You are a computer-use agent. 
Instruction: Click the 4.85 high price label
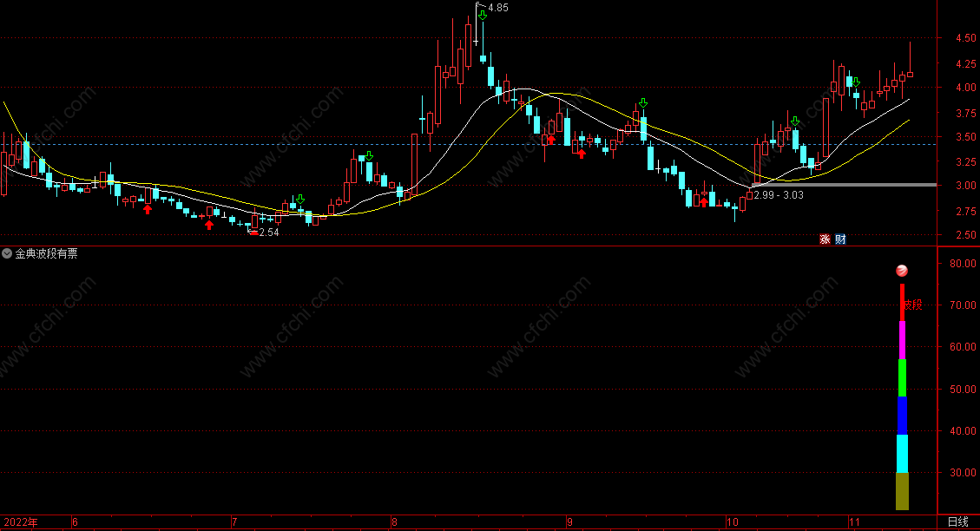coord(498,8)
